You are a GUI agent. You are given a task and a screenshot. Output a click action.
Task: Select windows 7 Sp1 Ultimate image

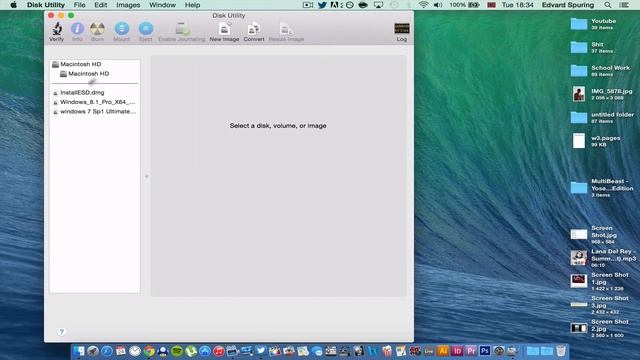[94, 111]
